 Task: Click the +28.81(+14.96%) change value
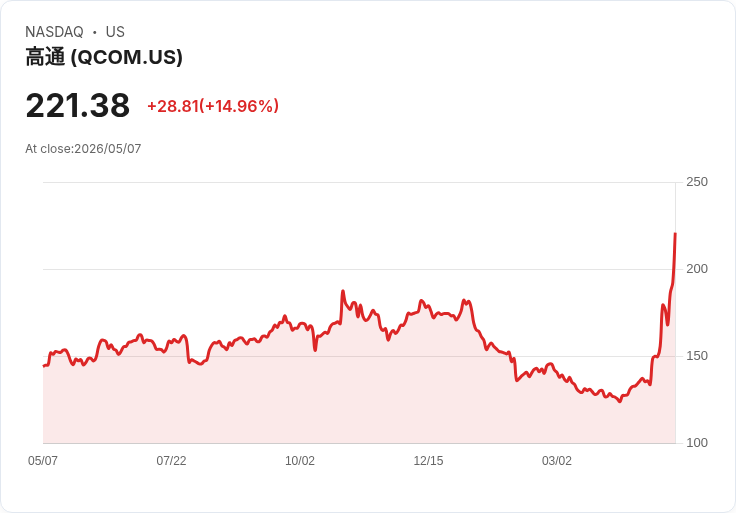click(x=213, y=106)
